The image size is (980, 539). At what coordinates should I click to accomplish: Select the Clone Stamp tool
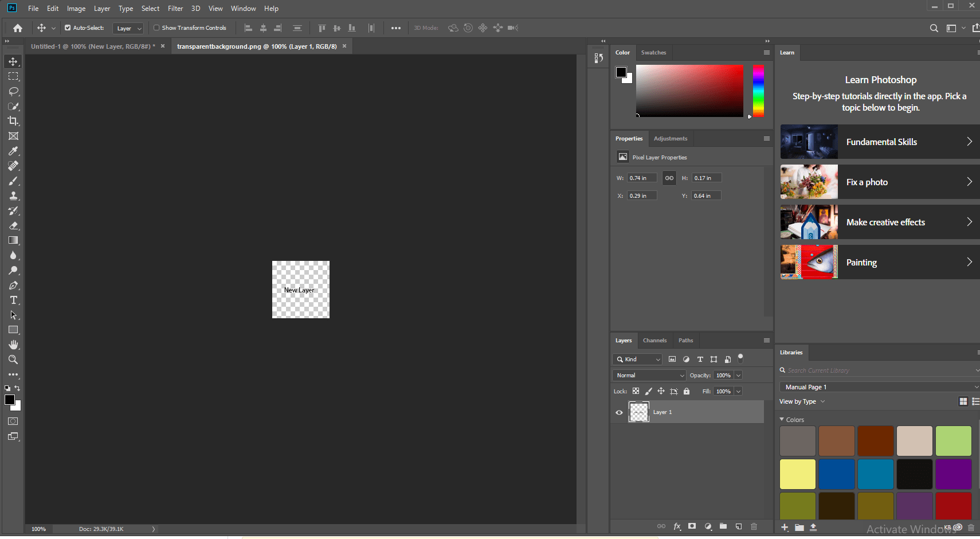click(x=13, y=196)
